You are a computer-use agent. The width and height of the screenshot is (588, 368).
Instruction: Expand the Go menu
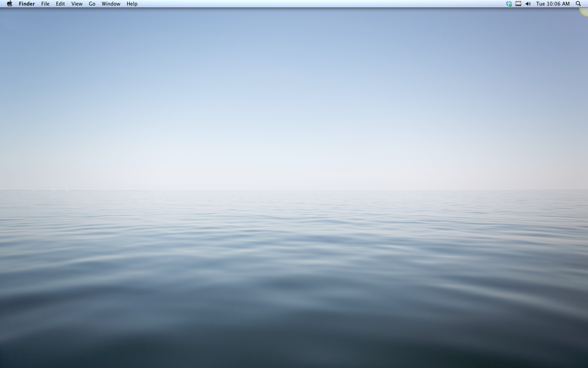point(92,4)
